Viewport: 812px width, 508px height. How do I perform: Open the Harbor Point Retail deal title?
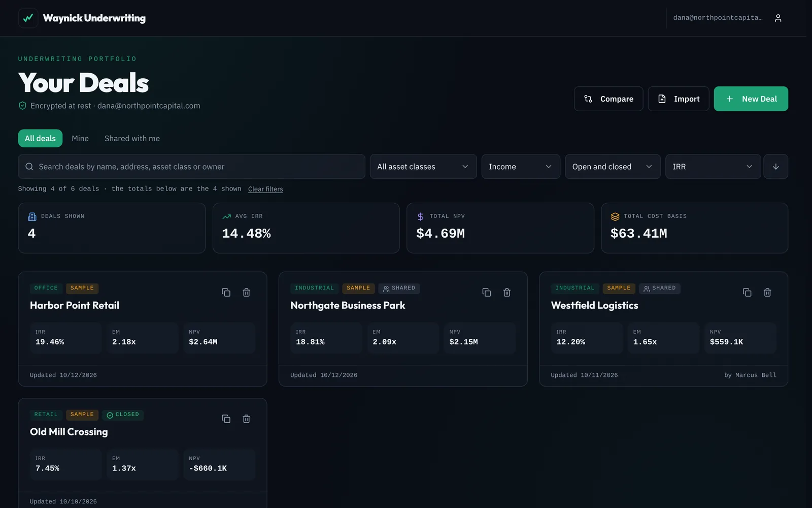[75, 305]
